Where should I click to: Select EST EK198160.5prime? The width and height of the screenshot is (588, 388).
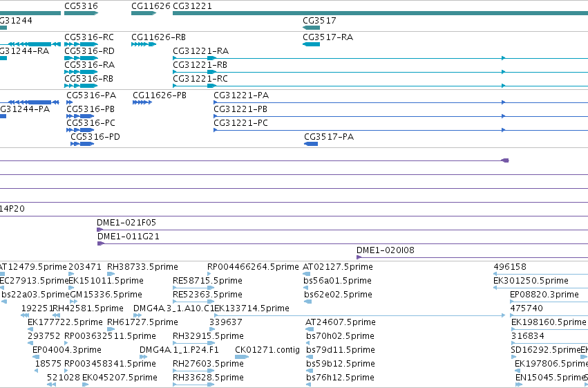(x=549, y=322)
